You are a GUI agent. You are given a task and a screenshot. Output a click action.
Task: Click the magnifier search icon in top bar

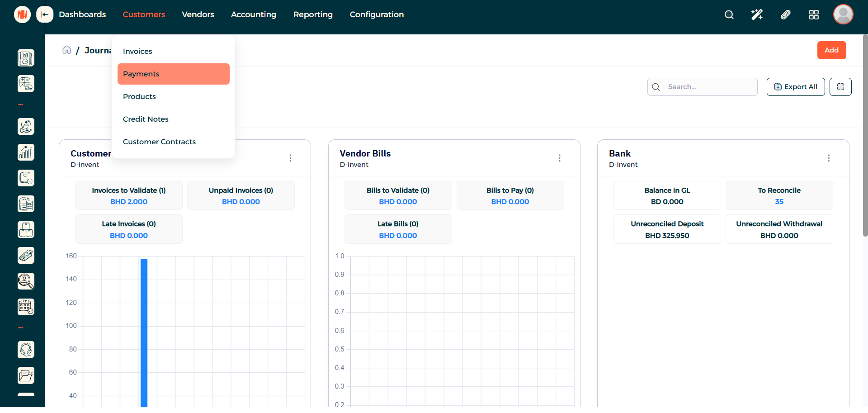[729, 14]
